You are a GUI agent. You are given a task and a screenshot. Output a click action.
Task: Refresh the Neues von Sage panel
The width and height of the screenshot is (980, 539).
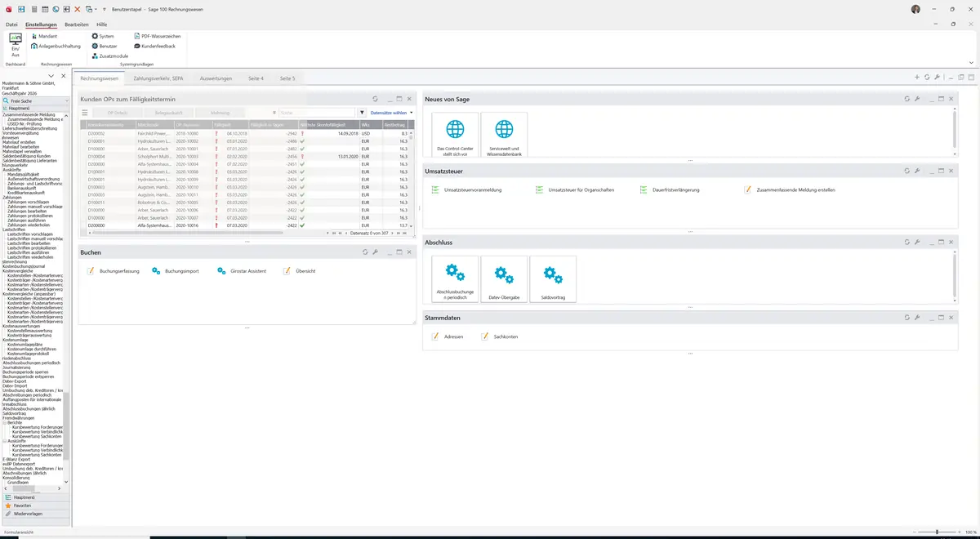906,99
